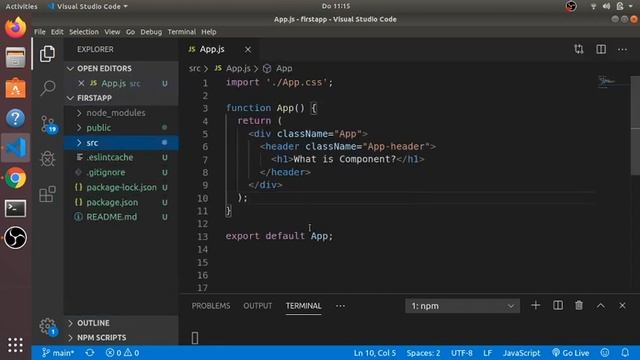The image size is (640, 360).
Task: Open the View menu
Action: (112, 32)
